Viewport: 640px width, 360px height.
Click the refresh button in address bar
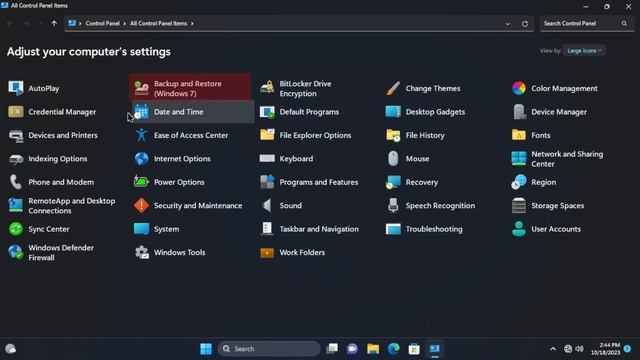point(525,24)
